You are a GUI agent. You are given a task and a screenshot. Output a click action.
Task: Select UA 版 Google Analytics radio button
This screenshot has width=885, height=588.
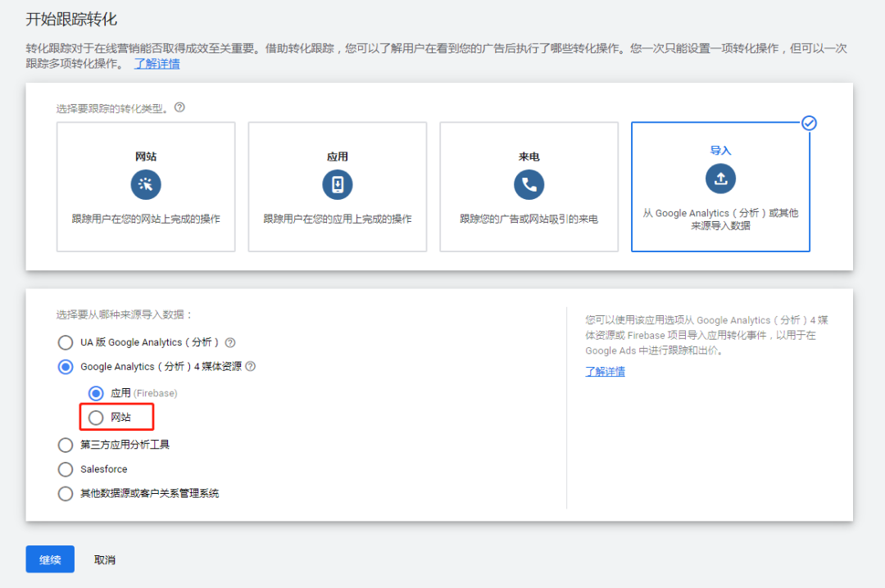tap(66, 342)
